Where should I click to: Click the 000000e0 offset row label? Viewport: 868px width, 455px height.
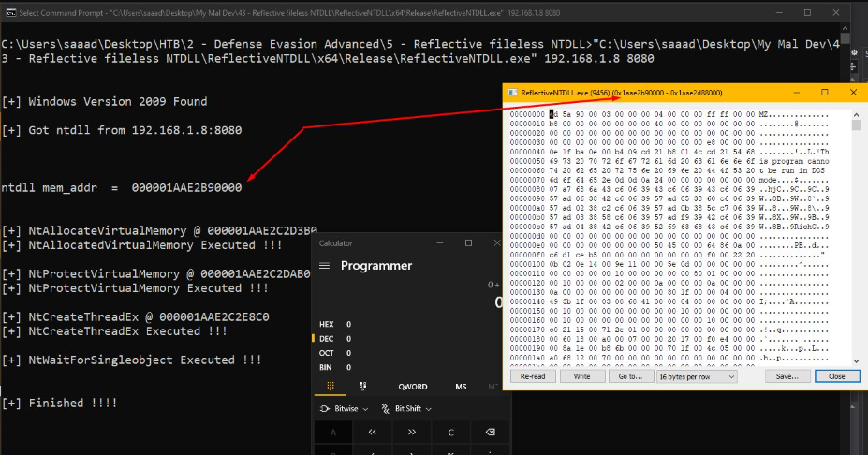click(527, 245)
